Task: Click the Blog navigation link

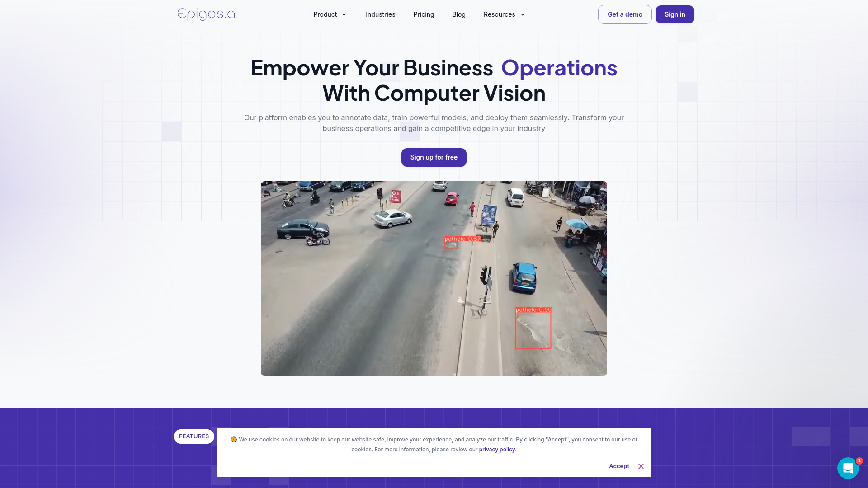Action: (458, 14)
